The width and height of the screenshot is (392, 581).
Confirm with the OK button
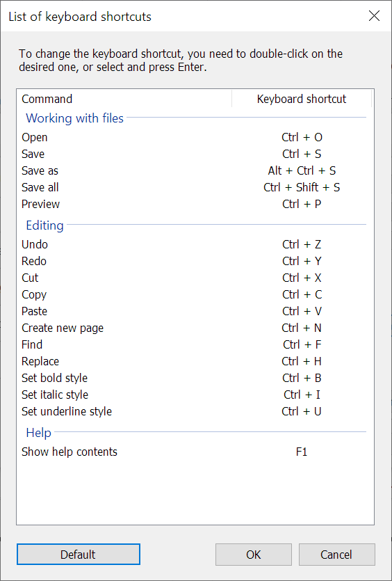click(x=254, y=555)
